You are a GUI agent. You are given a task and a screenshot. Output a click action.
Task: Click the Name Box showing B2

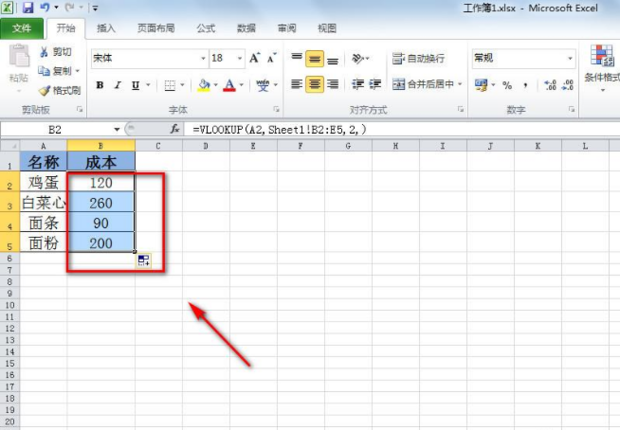55,129
